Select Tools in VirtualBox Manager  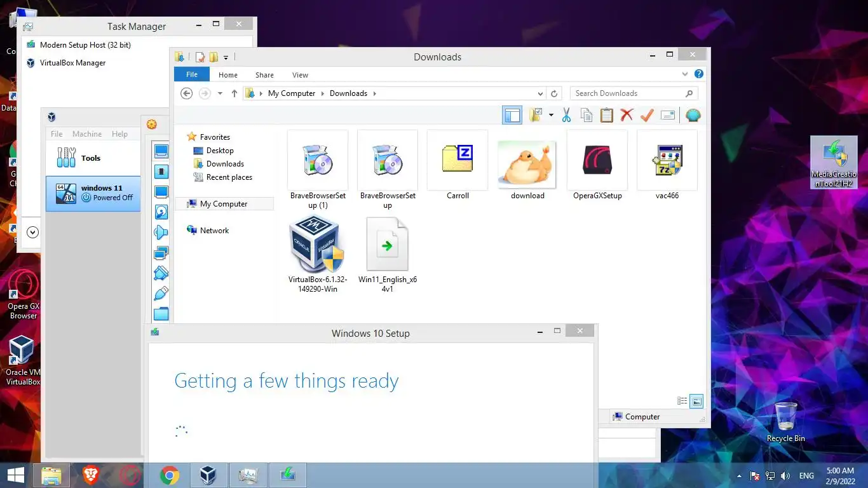[93, 158]
